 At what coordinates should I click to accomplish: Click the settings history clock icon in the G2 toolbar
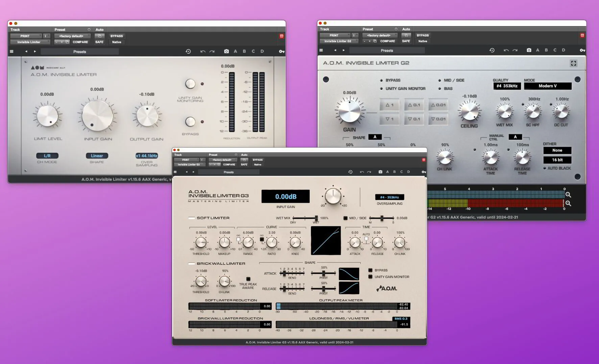[492, 50]
